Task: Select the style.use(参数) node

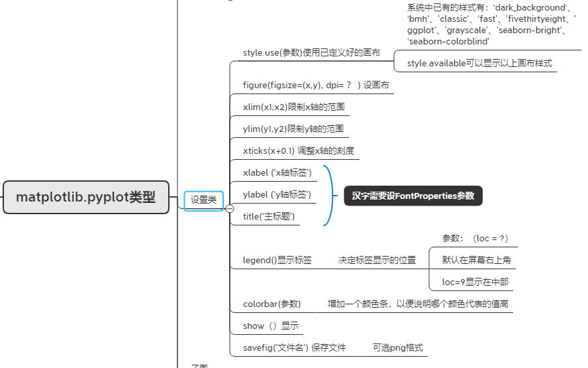Action: (x=312, y=52)
